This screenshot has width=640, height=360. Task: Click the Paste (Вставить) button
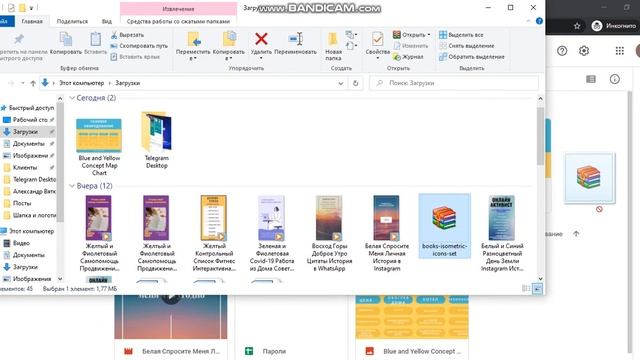[95, 43]
